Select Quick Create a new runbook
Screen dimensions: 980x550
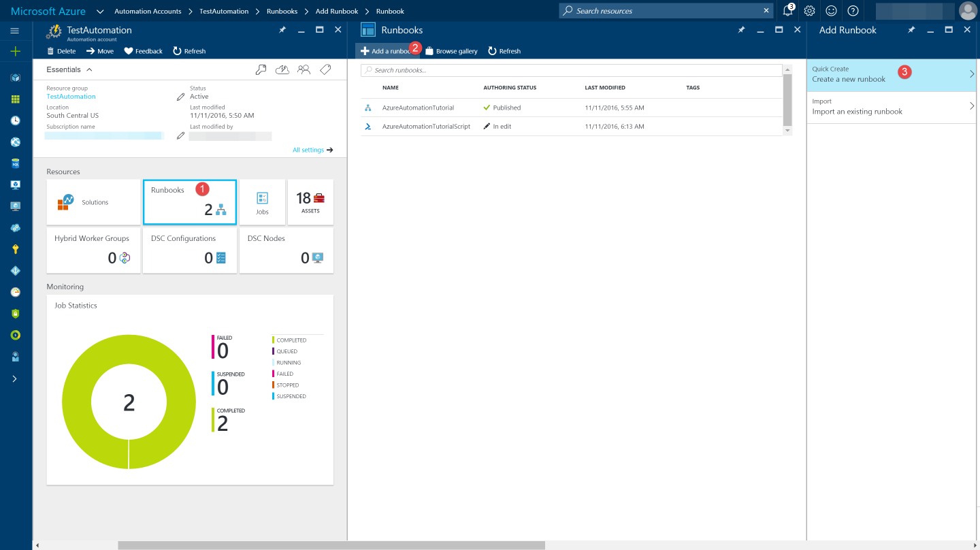892,74
